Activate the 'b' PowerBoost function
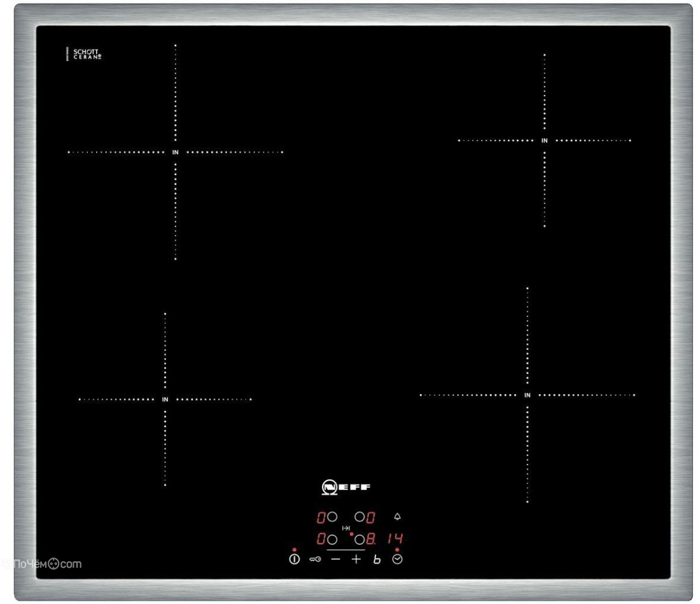This screenshot has height=604, width=700. [377, 559]
